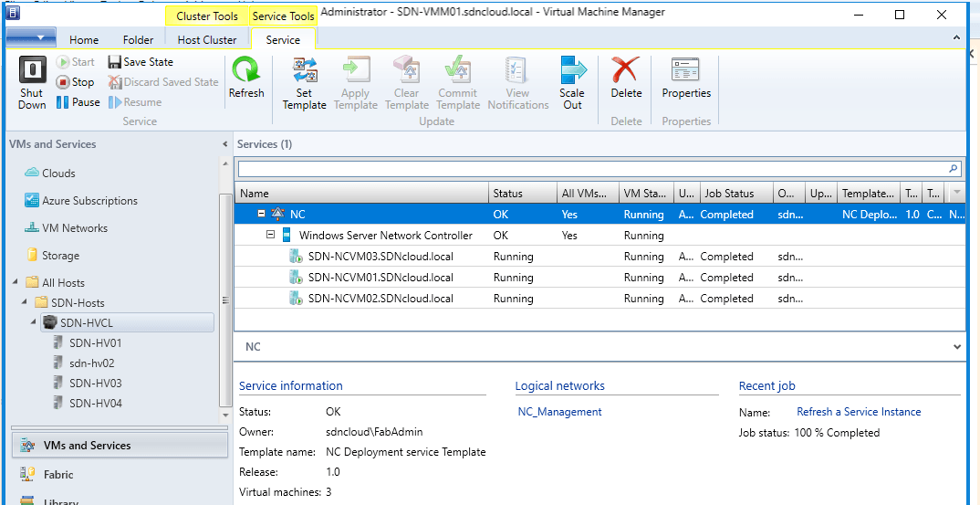This screenshot has width=980, height=505.
Task: Collapse the NC details pane chevron
Action: [x=957, y=347]
